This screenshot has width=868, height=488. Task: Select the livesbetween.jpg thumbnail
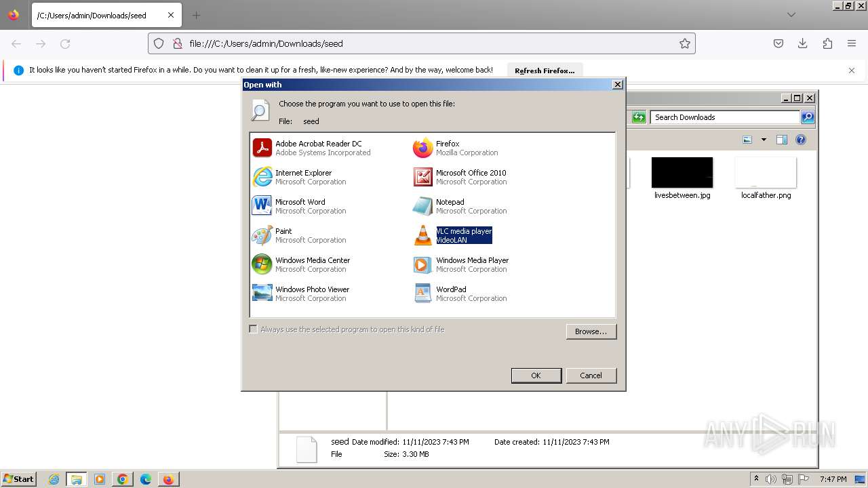(x=682, y=173)
